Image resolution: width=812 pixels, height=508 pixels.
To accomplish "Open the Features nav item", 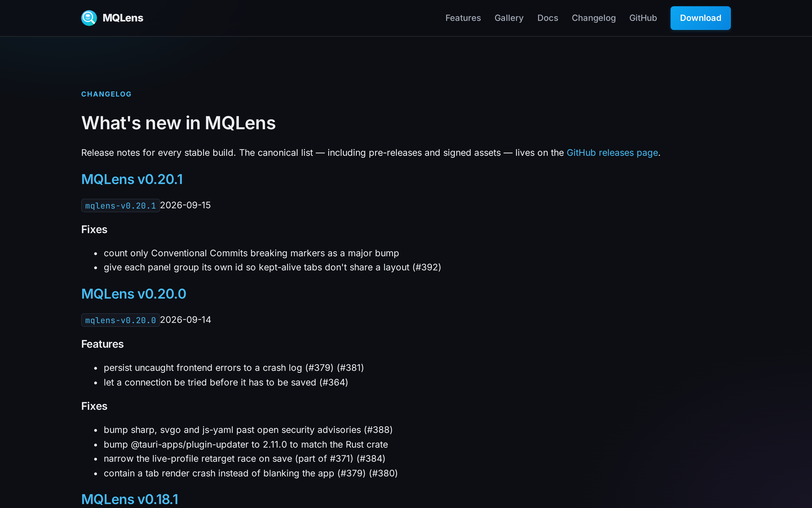I will 463,18.
